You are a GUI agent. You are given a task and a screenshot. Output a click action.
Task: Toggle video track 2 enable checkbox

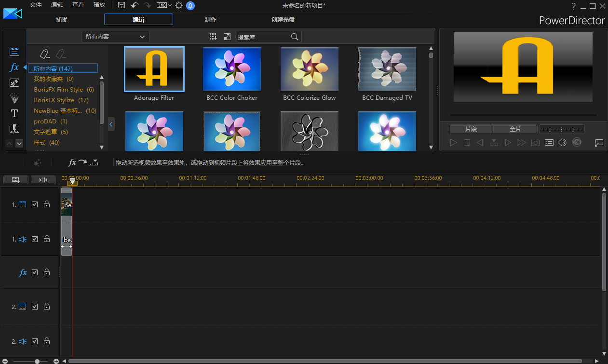click(35, 307)
